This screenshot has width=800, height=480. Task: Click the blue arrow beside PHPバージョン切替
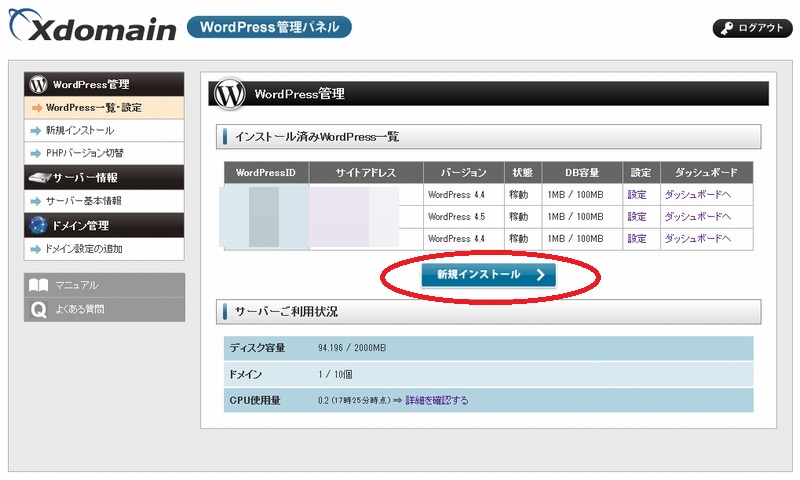pyautogui.click(x=35, y=153)
